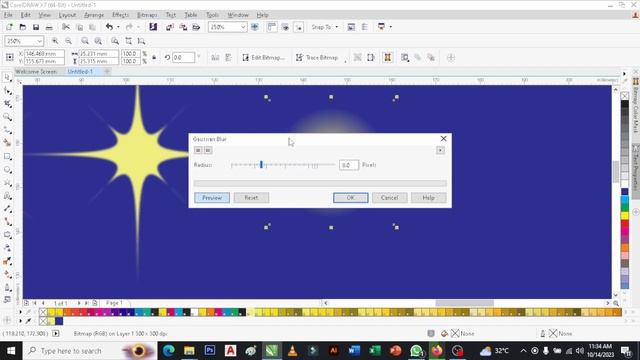The width and height of the screenshot is (640, 360).
Task: Open the Bitmaps menu
Action: (x=147, y=15)
